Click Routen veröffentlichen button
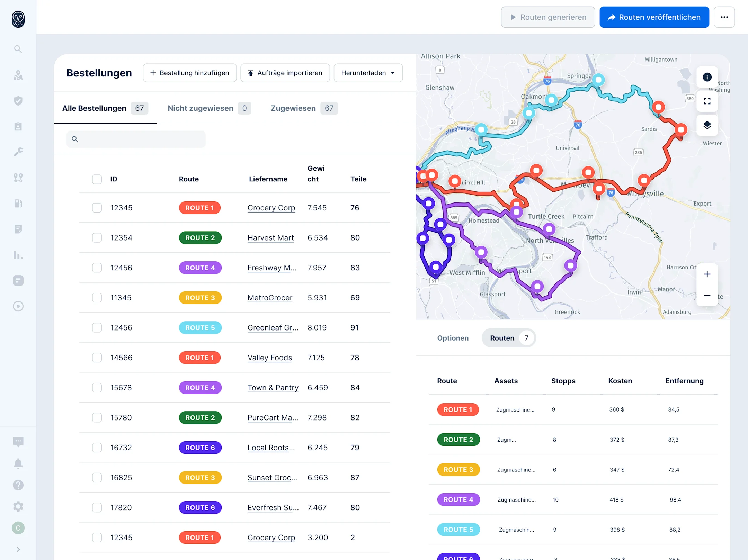 point(654,17)
